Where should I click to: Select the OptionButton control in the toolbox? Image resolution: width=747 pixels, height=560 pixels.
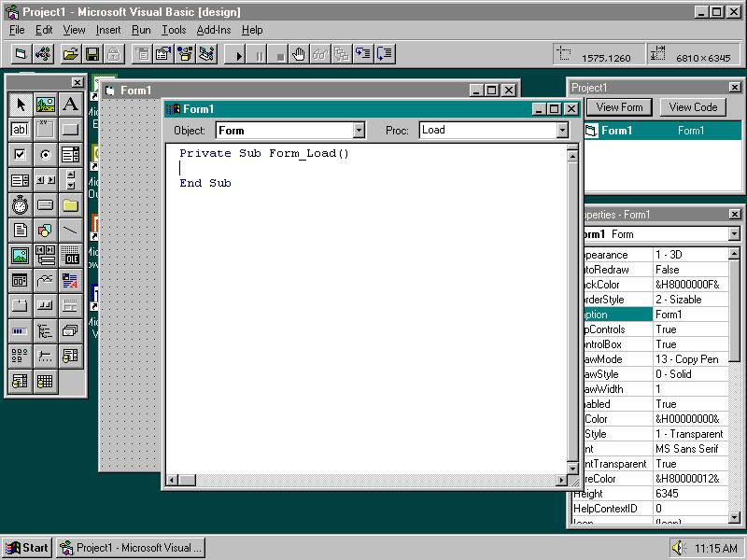[45, 154]
